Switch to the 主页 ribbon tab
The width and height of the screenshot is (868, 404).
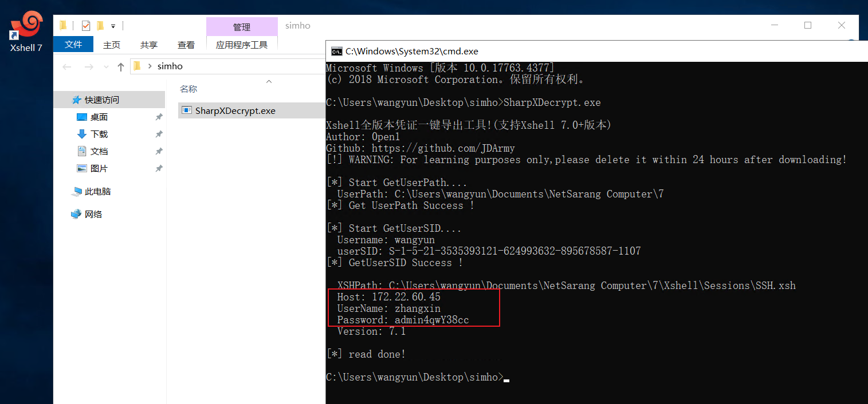pyautogui.click(x=112, y=45)
